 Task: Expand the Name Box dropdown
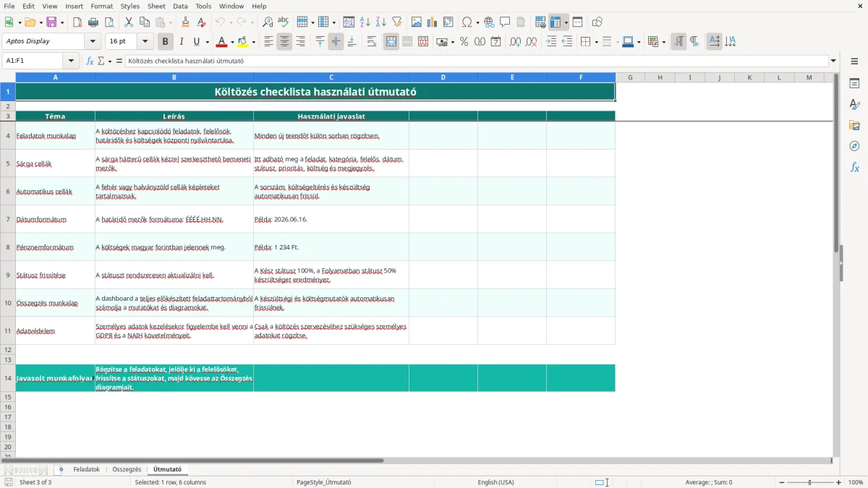point(71,61)
